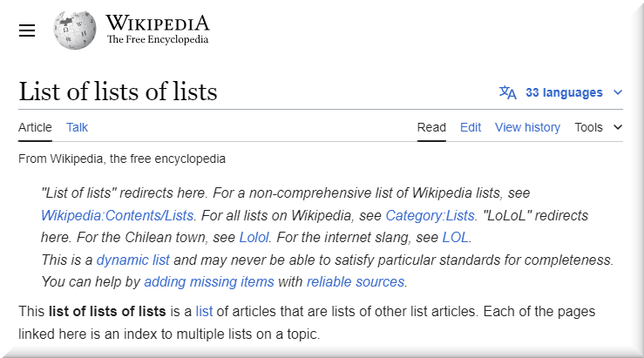Viewport: 644px width, 358px height.
Task: Click the language translate icon
Action: click(x=507, y=92)
